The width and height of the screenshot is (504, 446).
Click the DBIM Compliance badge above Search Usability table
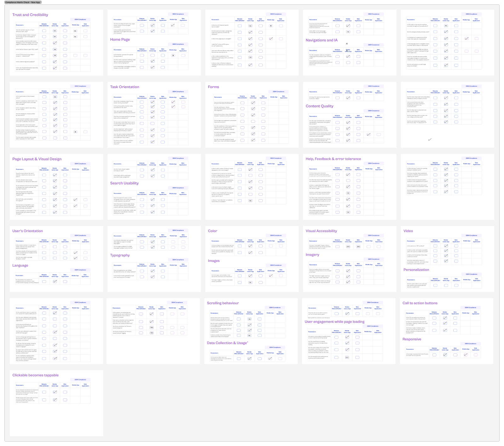(x=178, y=188)
